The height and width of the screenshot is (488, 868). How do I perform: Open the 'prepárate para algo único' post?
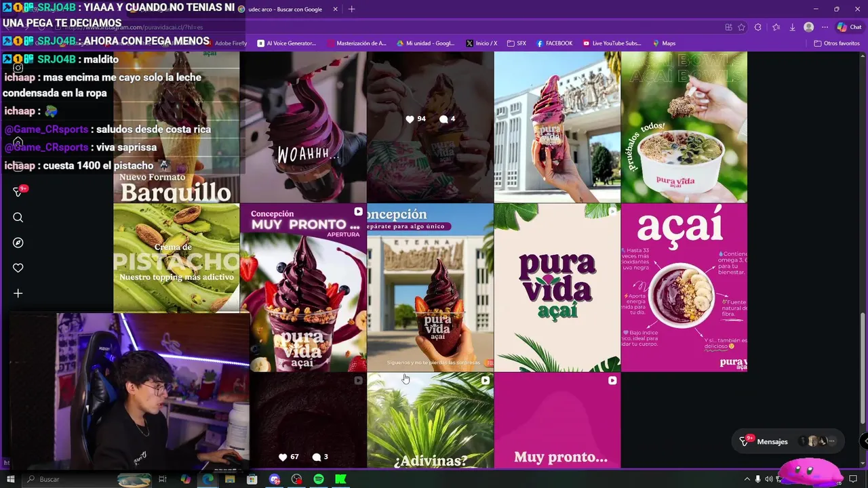430,287
